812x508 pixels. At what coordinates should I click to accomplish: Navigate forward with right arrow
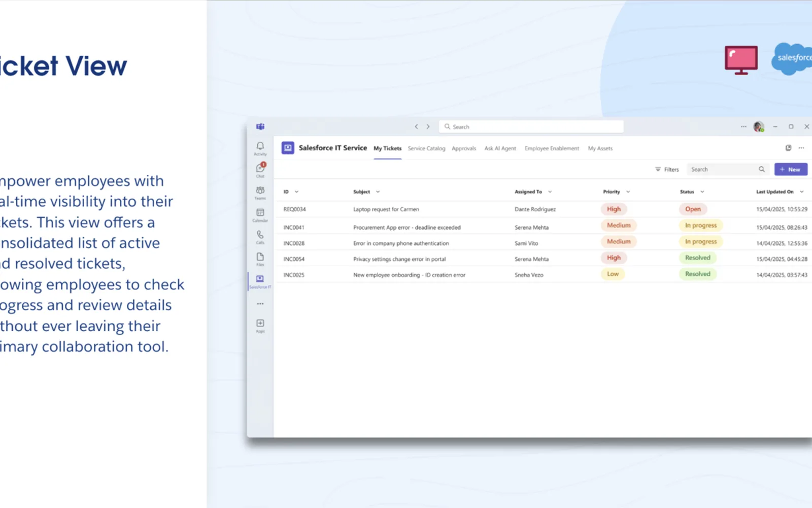coord(428,126)
